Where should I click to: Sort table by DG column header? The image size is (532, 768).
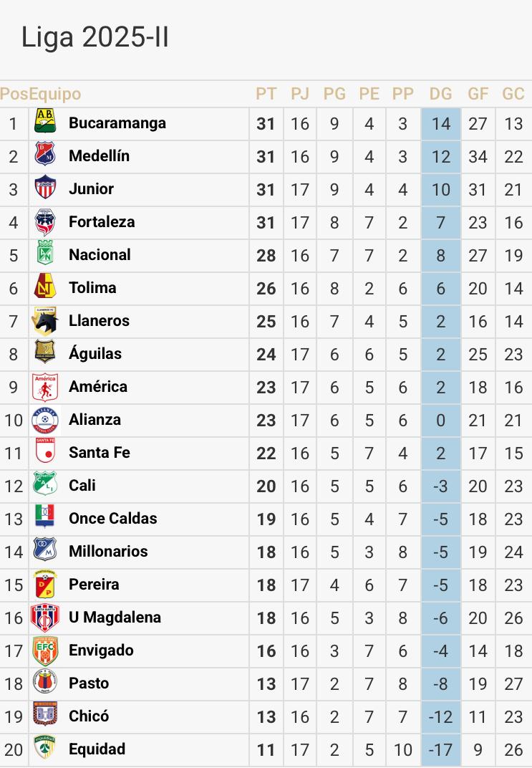440,94
